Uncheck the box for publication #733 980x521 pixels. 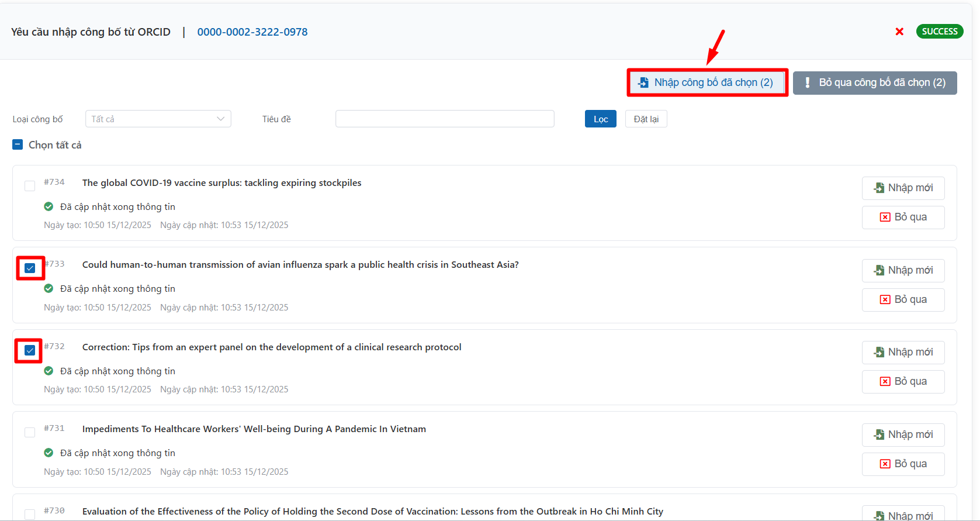[30, 268]
